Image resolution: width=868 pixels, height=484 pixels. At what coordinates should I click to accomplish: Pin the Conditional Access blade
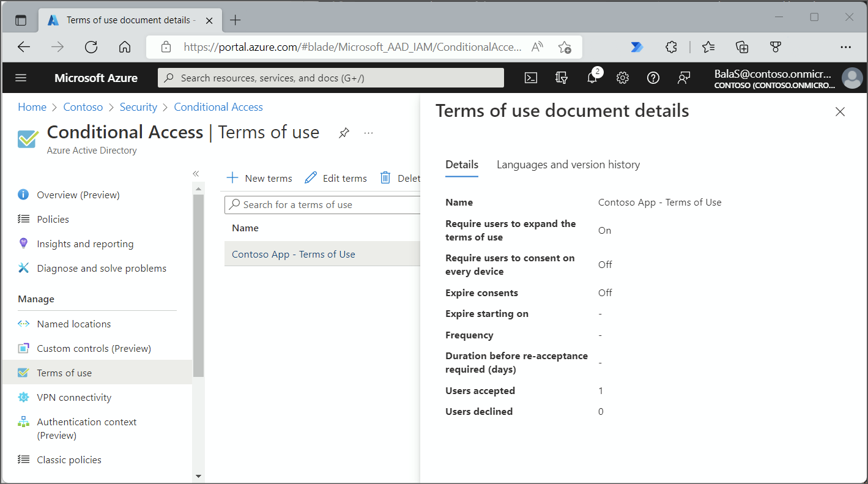tap(344, 132)
